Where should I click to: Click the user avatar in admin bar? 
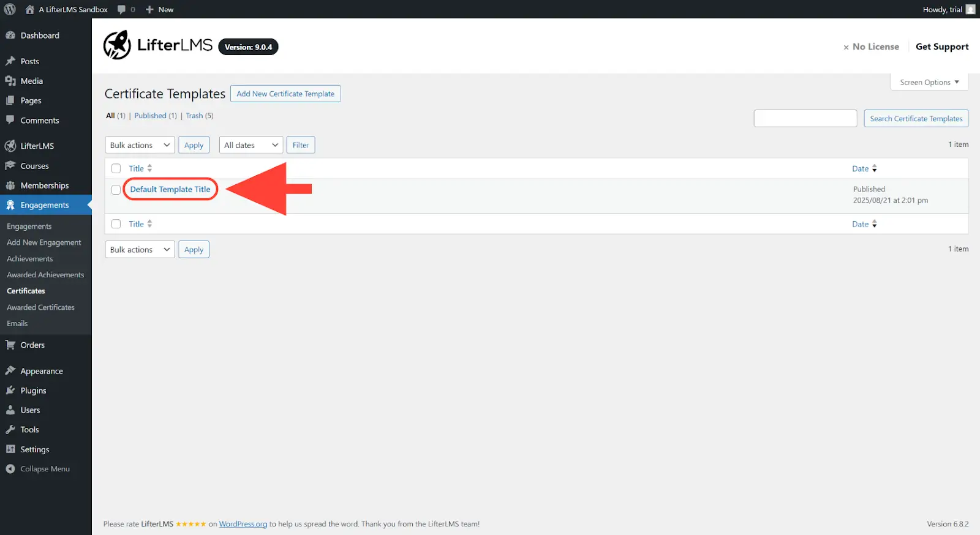pyautogui.click(x=970, y=9)
